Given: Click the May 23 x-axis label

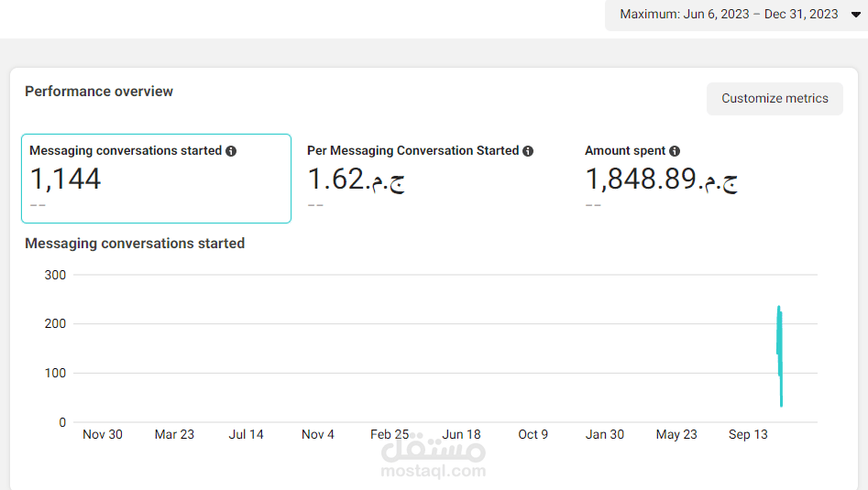Looking at the screenshot, I should [676, 435].
